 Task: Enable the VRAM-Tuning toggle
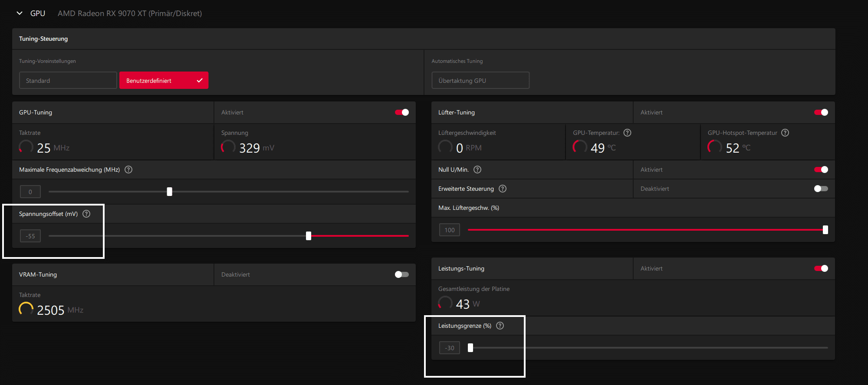click(402, 274)
